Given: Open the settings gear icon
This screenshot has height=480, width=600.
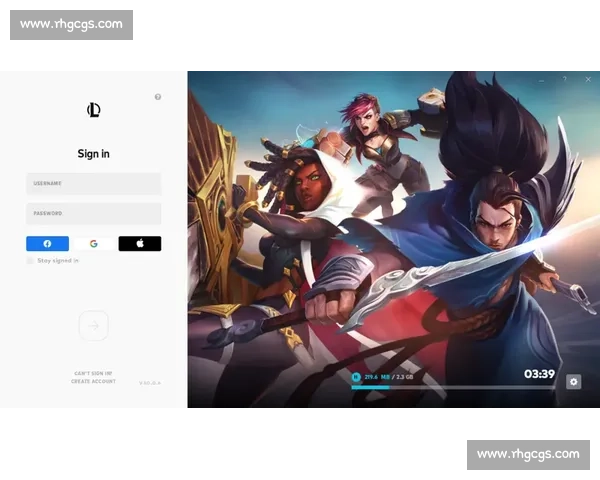Looking at the screenshot, I should [x=573, y=382].
